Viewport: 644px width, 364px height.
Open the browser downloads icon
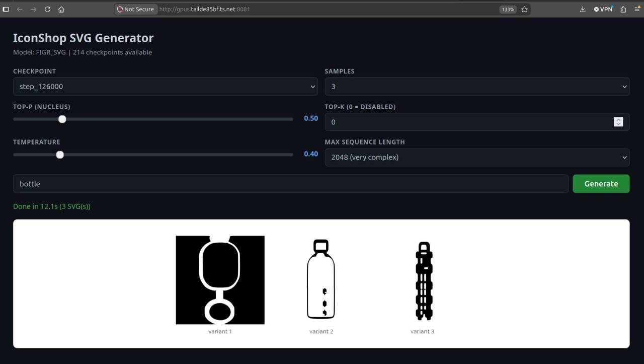pos(583,9)
